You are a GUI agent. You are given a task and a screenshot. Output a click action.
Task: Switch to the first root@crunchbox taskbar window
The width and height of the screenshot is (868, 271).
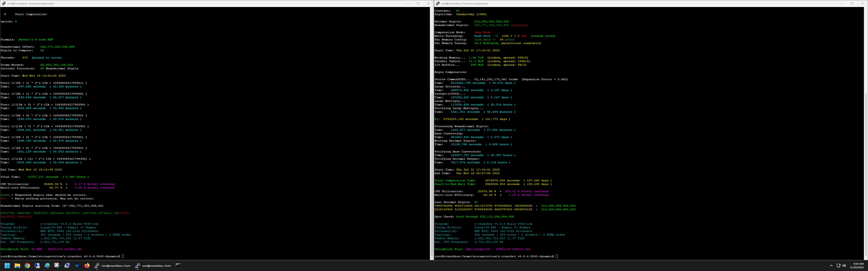[x=113, y=266]
